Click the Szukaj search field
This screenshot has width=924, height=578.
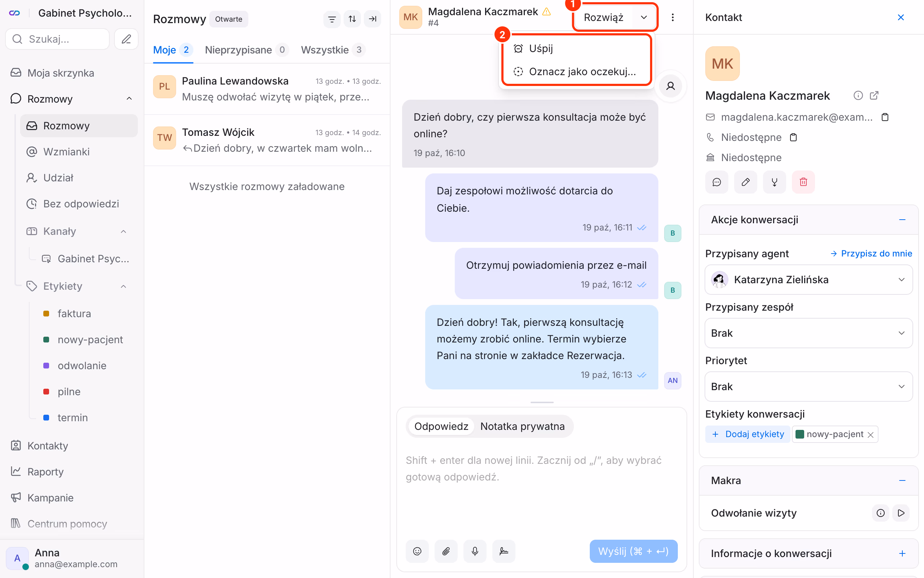[x=57, y=39]
